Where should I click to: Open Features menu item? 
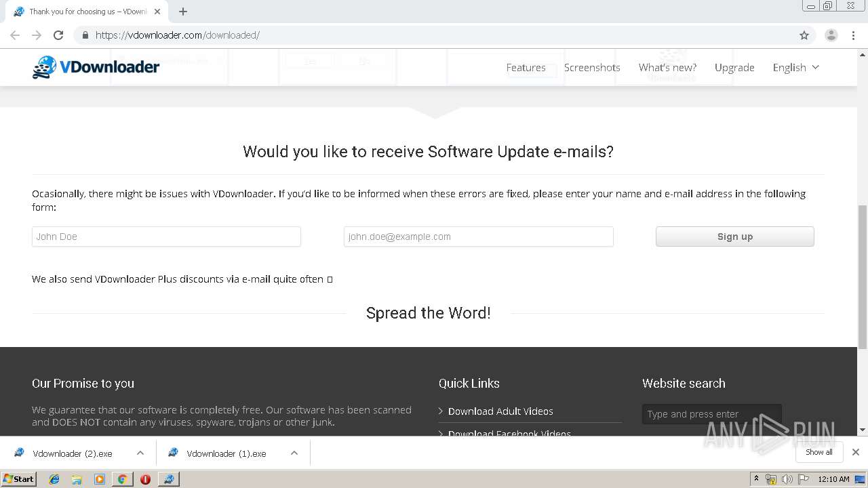pyautogui.click(x=526, y=67)
